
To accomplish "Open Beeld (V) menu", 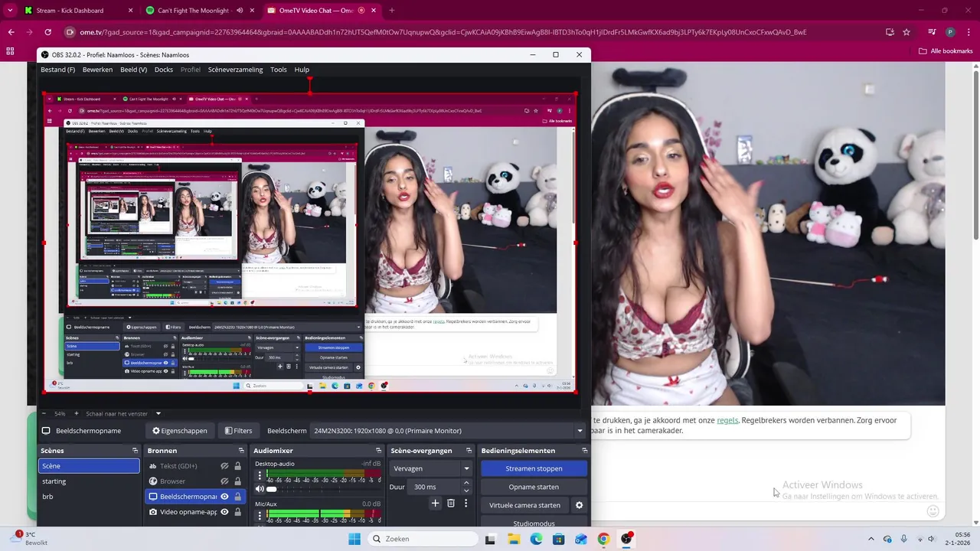I will pos(133,70).
